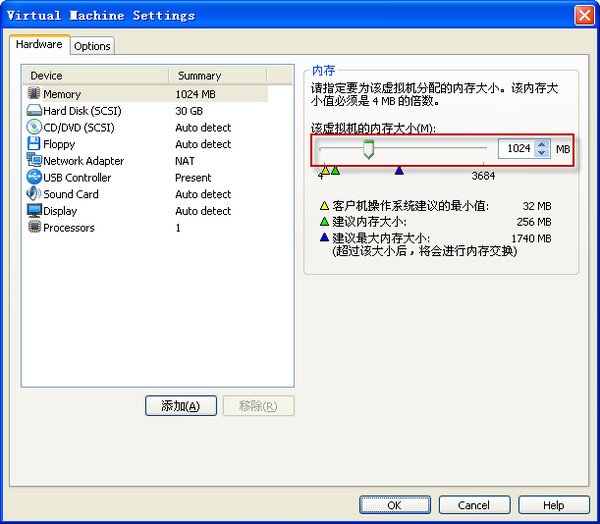
Task: Select the Floppy row label
Action: (59, 144)
